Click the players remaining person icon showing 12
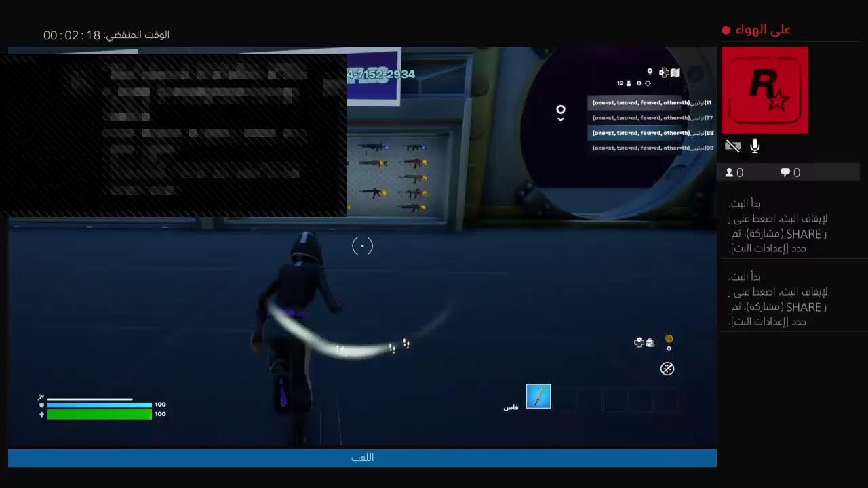 coord(629,83)
